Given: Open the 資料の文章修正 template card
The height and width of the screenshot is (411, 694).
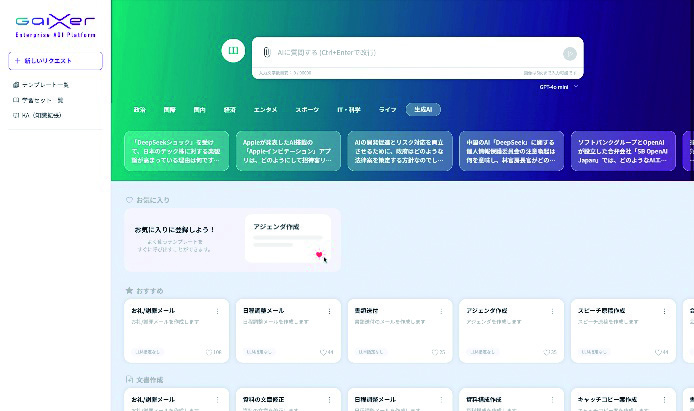Looking at the screenshot, I should pyautogui.click(x=288, y=399).
